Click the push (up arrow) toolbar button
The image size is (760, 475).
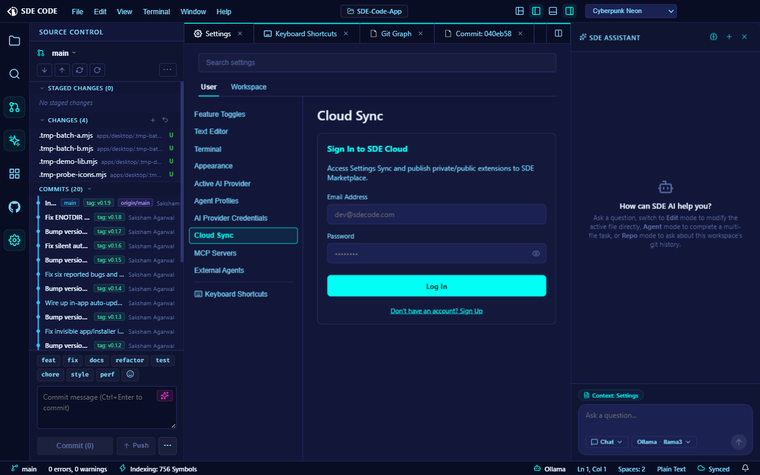[x=62, y=70]
